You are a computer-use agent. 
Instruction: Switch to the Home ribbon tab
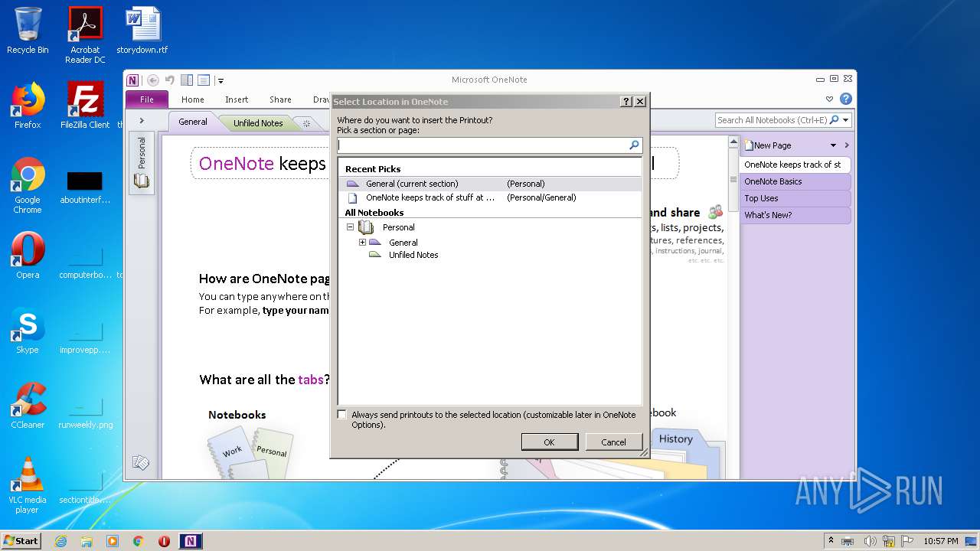pyautogui.click(x=193, y=99)
